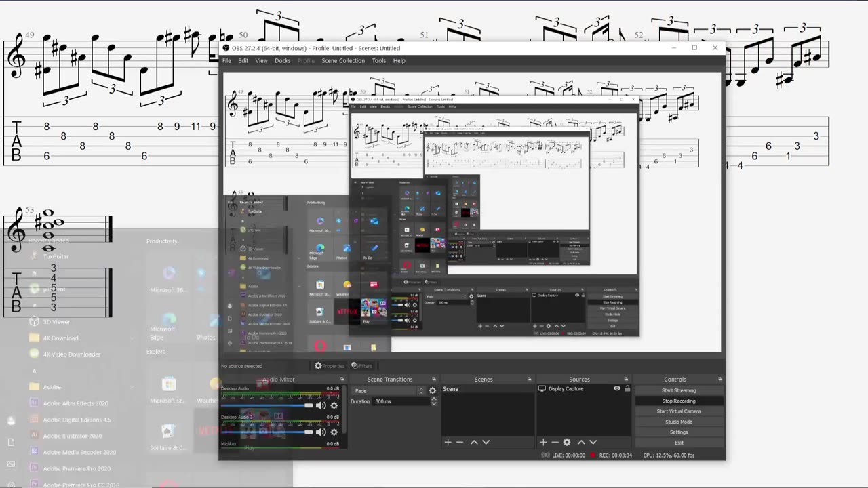Viewport: 868px width, 488px height.
Task: Maximize the OBS window
Action: coord(694,48)
